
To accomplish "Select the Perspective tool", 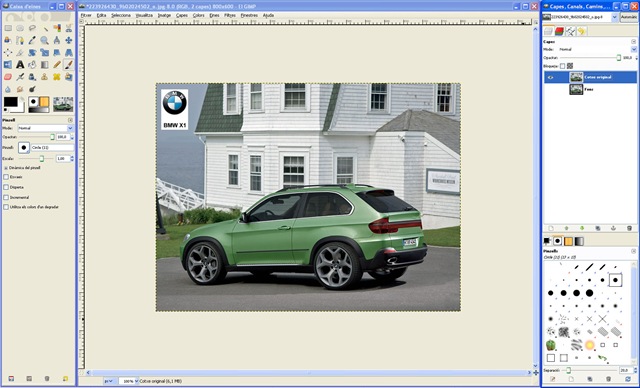I will click(x=69, y=53).
